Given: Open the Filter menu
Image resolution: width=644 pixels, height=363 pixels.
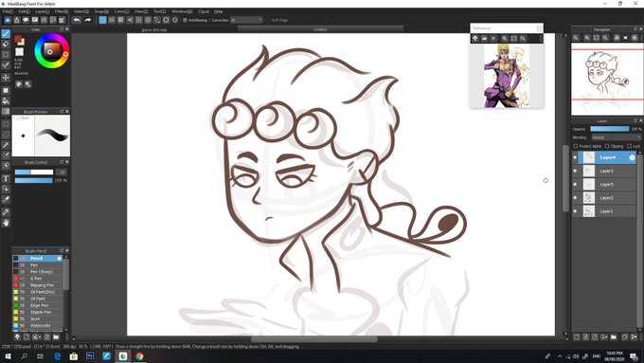Looking at the screenshot, I should click(x=62, y=11).
